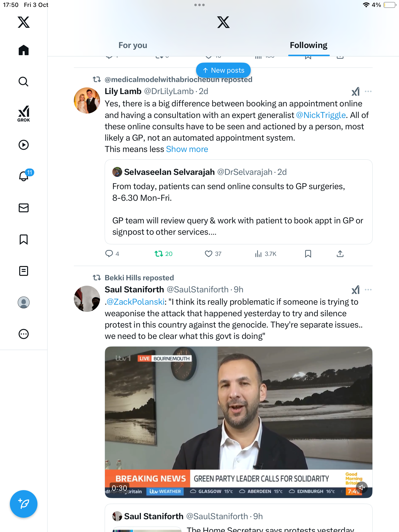Viewport: 399px width, 532px height.
Task: Open the search magnifier in sidebar
Action: tap(24, 82)
